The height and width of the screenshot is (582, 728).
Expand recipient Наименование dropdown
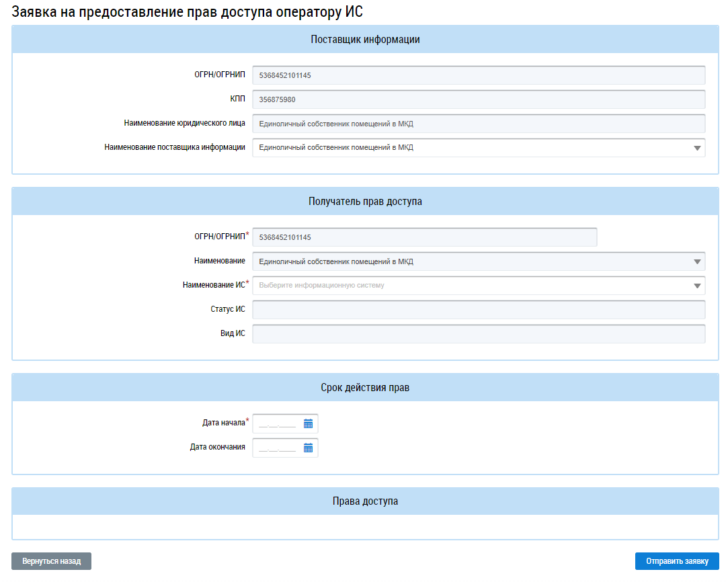(696, 262)
